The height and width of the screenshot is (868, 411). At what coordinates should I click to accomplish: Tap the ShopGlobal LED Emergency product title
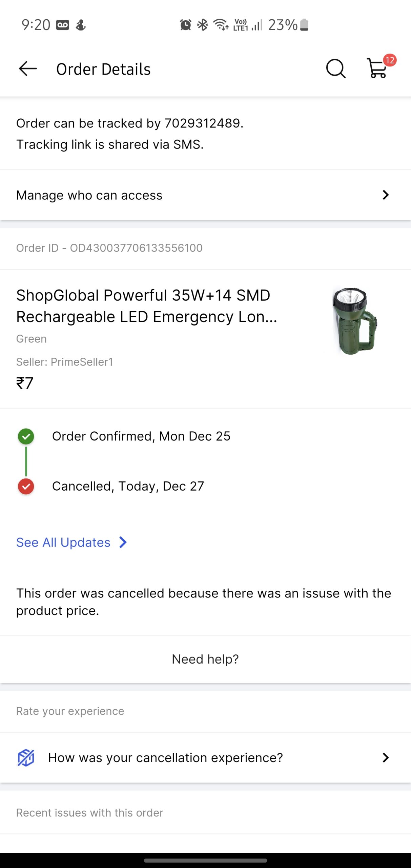pyautogui.click(x=147, y=306)
